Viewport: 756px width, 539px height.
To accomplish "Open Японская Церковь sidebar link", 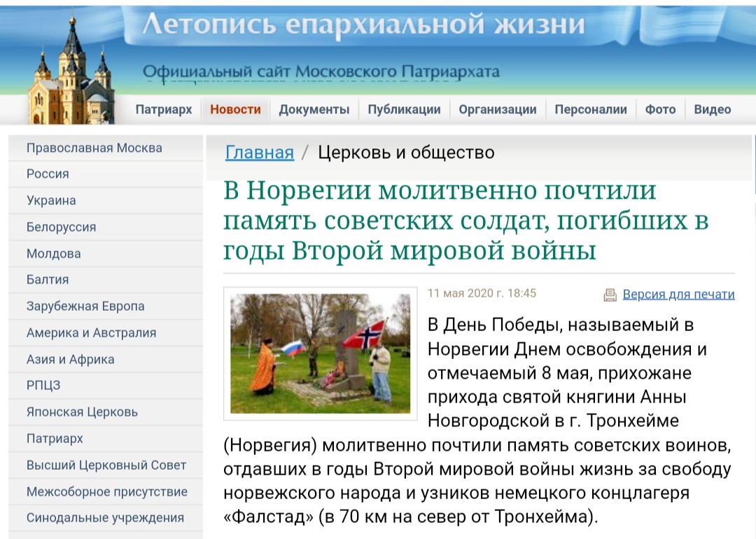I will point(82,412).
